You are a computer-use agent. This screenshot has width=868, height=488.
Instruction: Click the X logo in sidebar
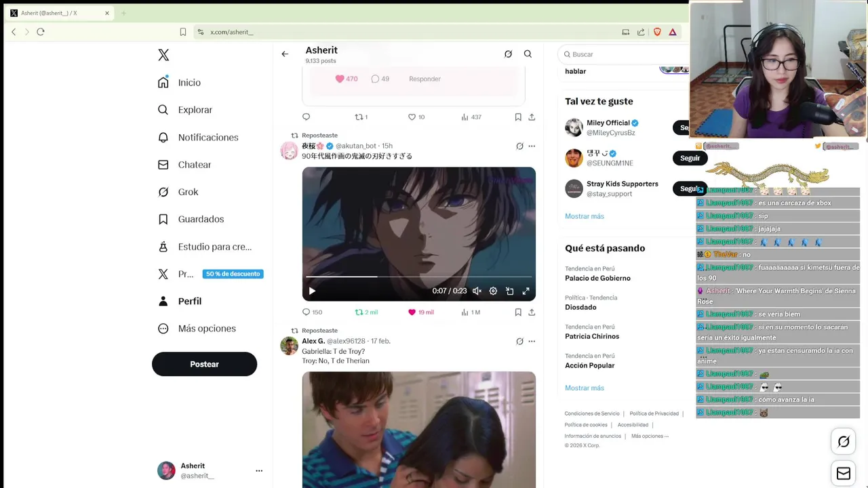[x=163, y=55]
